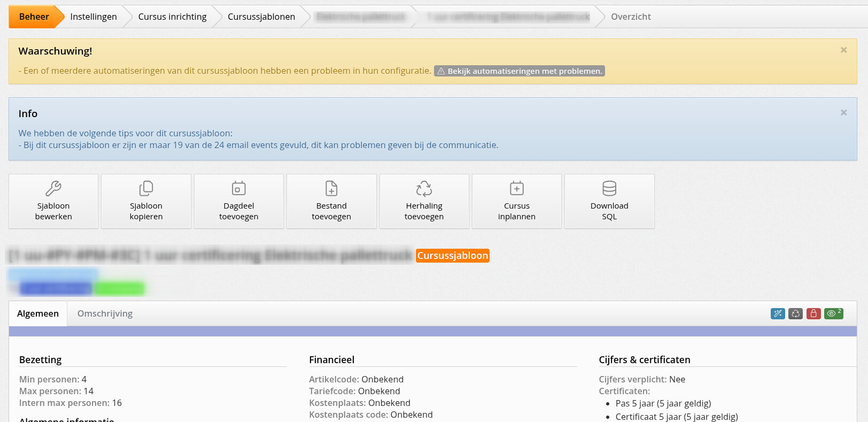Screen dimensions: 868x422
Task: Click the Download SQL database icon
Action: pyautogui.click(x=609, y=188)
